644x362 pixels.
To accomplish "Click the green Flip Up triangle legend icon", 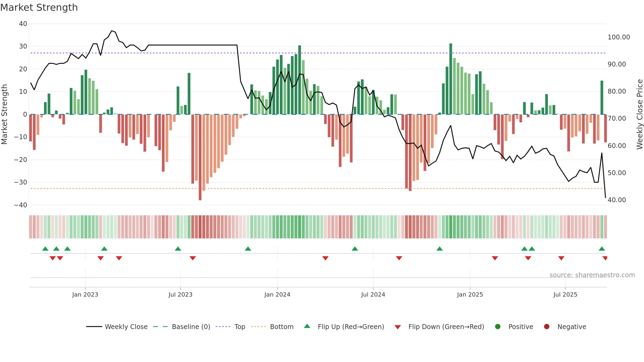I will 307,326.
